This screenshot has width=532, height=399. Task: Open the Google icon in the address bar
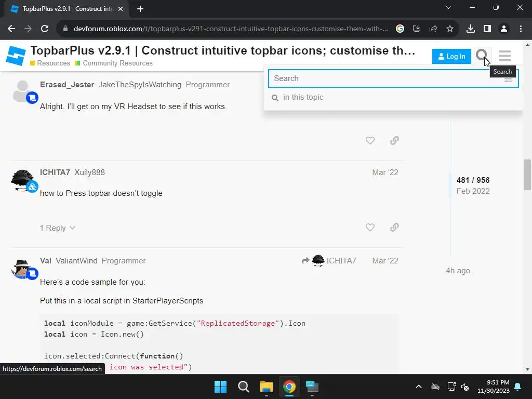400,29
